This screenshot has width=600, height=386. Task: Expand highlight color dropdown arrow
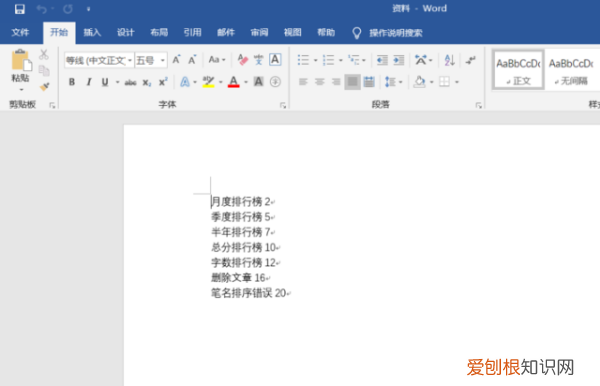pos(220,82)
